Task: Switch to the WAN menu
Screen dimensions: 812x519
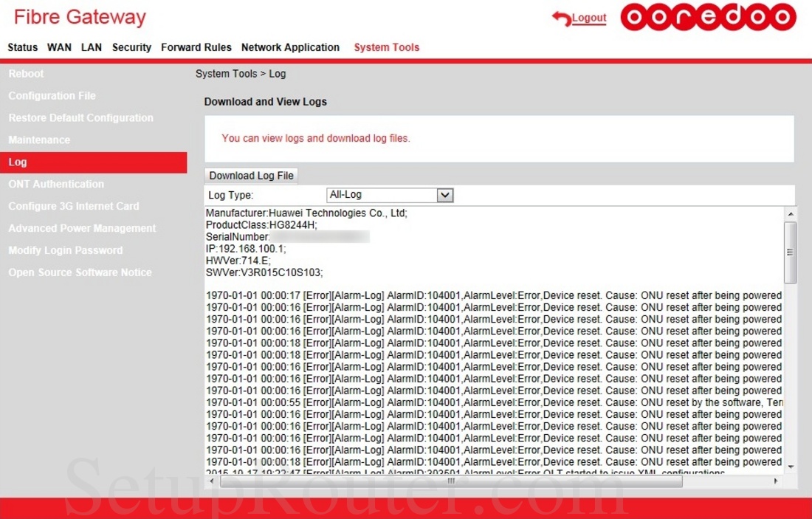Action: tap(59, 47)
